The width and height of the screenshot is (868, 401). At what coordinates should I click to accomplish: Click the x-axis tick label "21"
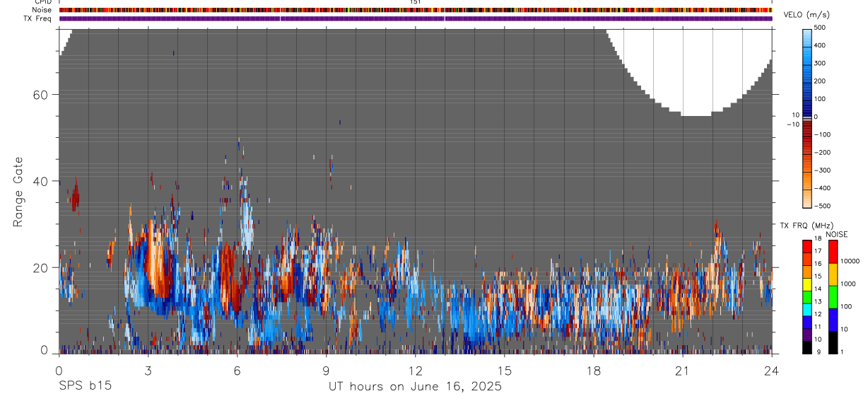pos(682,371)
